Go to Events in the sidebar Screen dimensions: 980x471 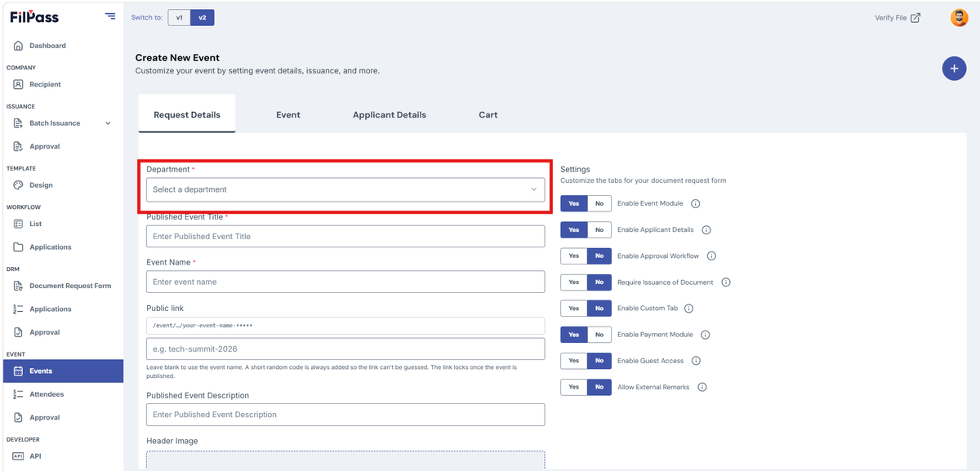pyautogui.click(x=62, y=371)
